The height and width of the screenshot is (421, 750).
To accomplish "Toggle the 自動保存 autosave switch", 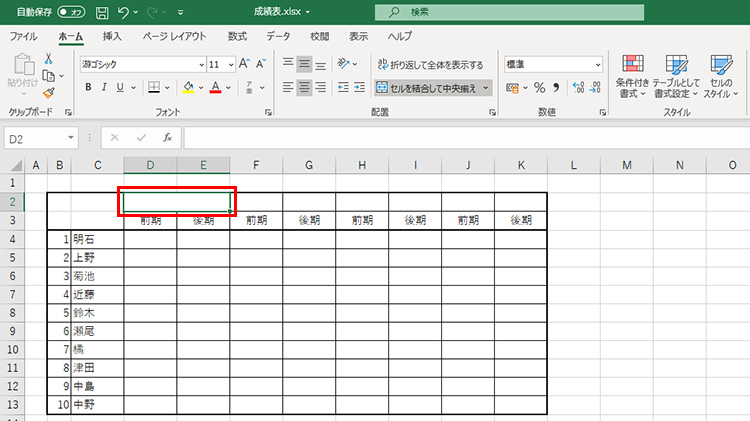I will point(70,13).
